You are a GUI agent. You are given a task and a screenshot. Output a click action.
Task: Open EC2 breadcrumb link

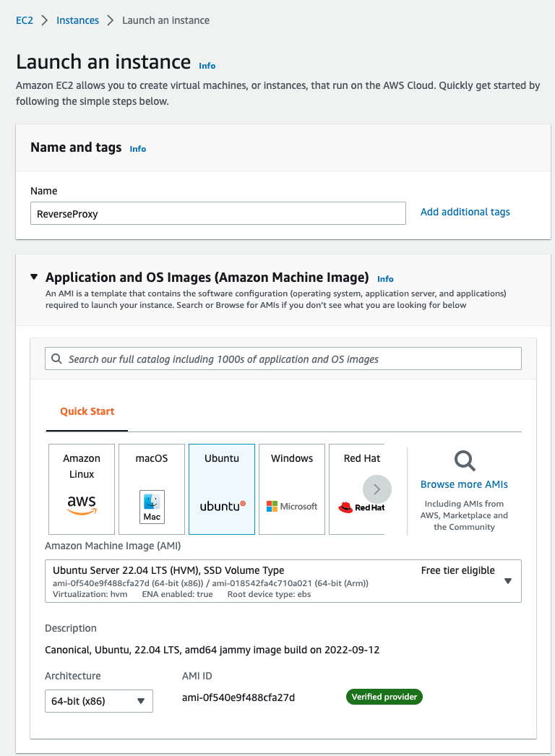tap(25, 20)
